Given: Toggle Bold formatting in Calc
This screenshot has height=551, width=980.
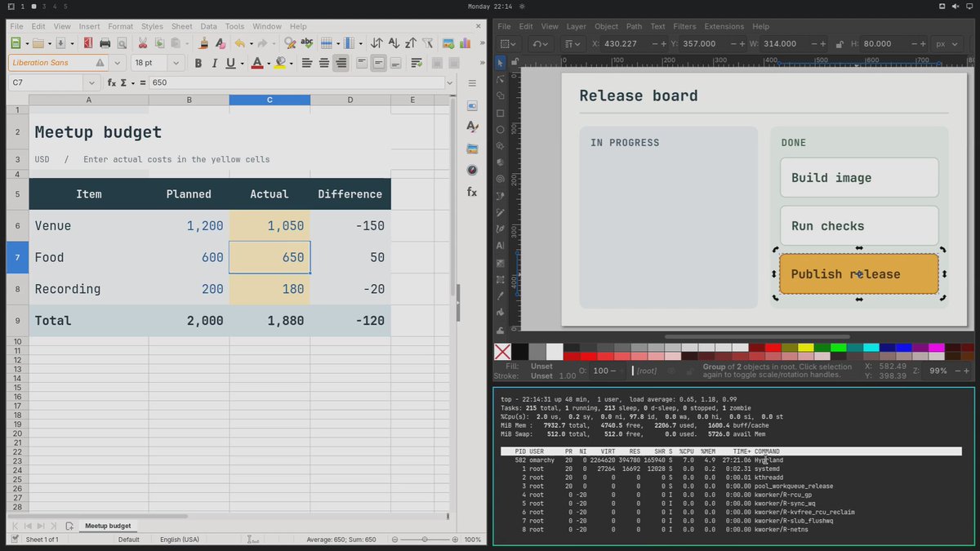Looking at the screenshot, I should pos(198,63).
